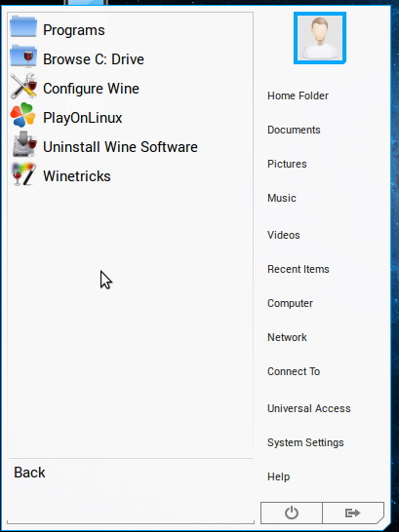
Task: Launch Configure Wine tools icon
Action: point(23,86)
